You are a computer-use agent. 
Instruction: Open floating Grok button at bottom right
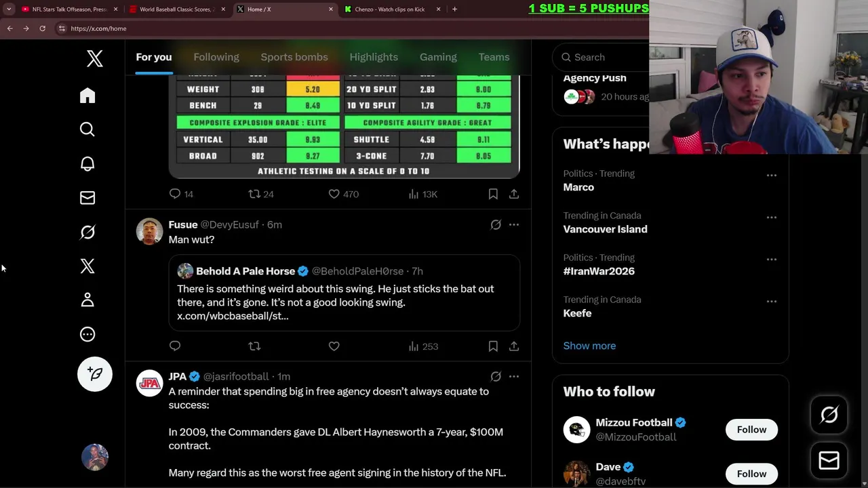pyautogui.click(x=829, y=415)
